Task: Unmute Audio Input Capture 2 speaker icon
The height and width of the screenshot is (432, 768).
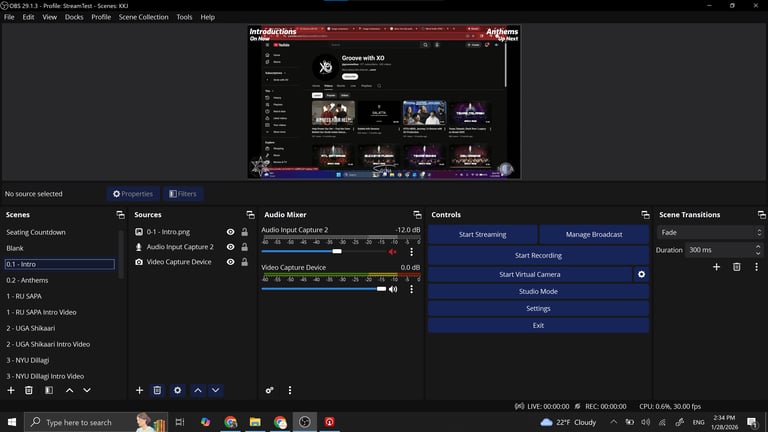Action: click(393, 252)
